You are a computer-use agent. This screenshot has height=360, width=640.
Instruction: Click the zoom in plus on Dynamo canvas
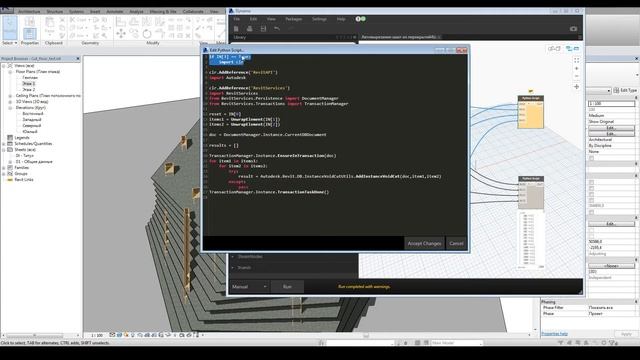576,68
